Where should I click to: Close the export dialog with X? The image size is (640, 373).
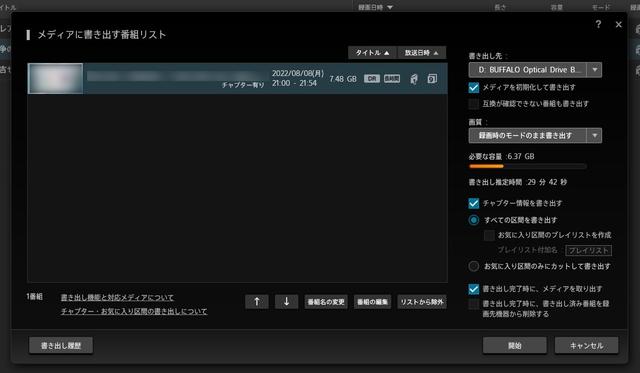(x=618, y=24)
